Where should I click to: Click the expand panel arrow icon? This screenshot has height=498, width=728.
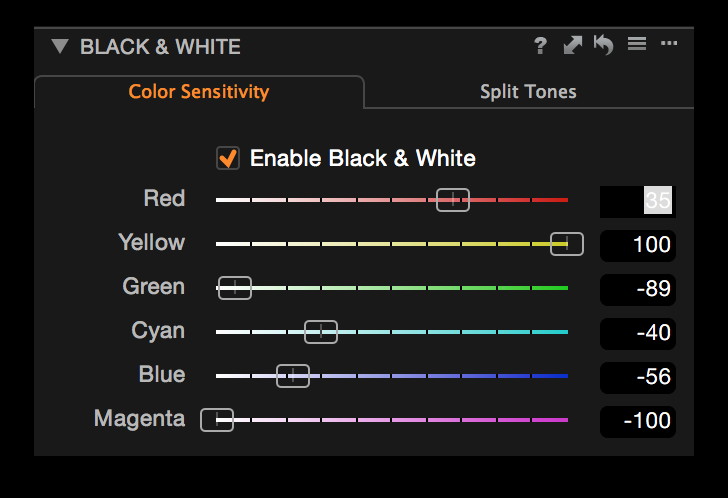coord(572,45)
